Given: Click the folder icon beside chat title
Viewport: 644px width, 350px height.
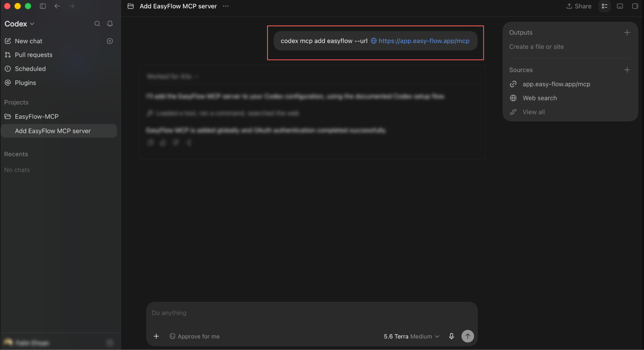Looking at the screenshot, I should tap(130, 6).
